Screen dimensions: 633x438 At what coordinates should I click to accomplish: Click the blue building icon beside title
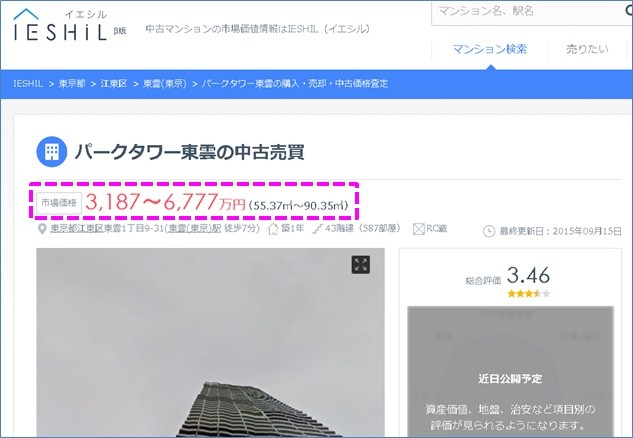pos(52,152)
